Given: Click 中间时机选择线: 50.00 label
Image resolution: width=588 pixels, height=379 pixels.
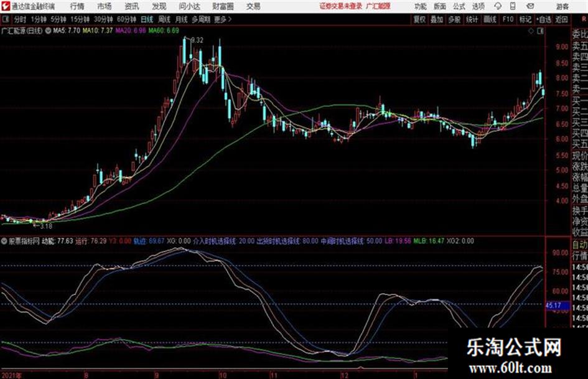Looking at the screenshot, I should coord(351,241).
